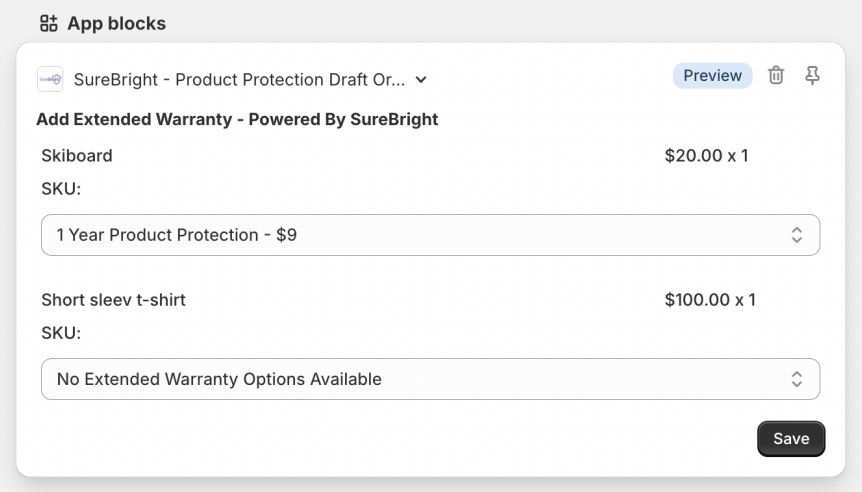Select the Skiboard product name

77,156
